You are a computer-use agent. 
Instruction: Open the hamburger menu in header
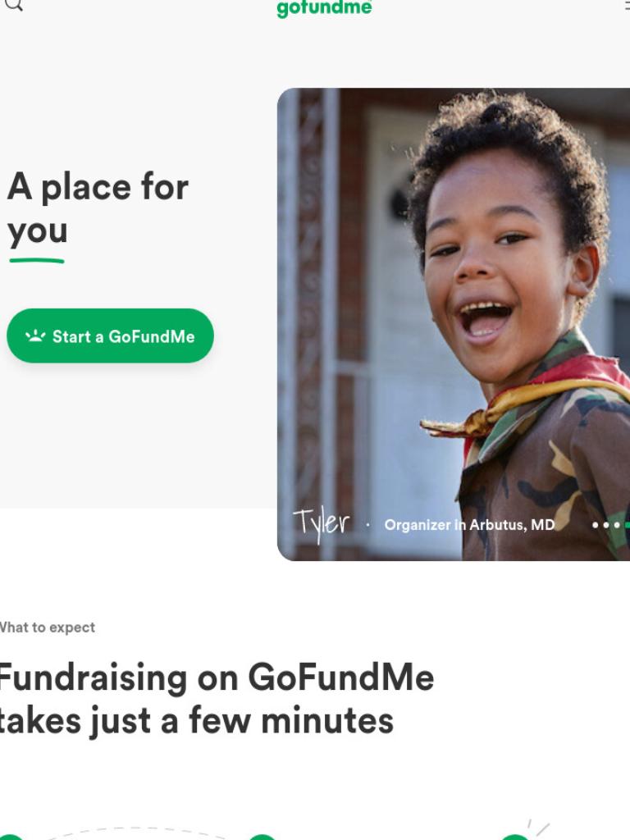point(628,4)
